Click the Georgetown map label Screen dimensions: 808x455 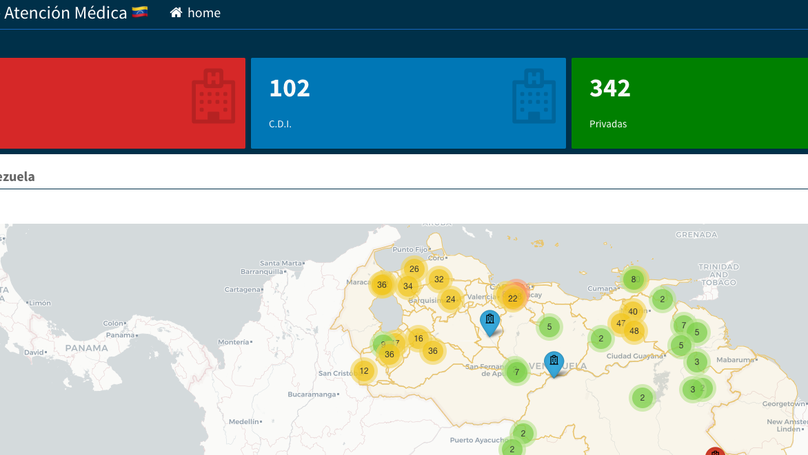click(783, 403)
